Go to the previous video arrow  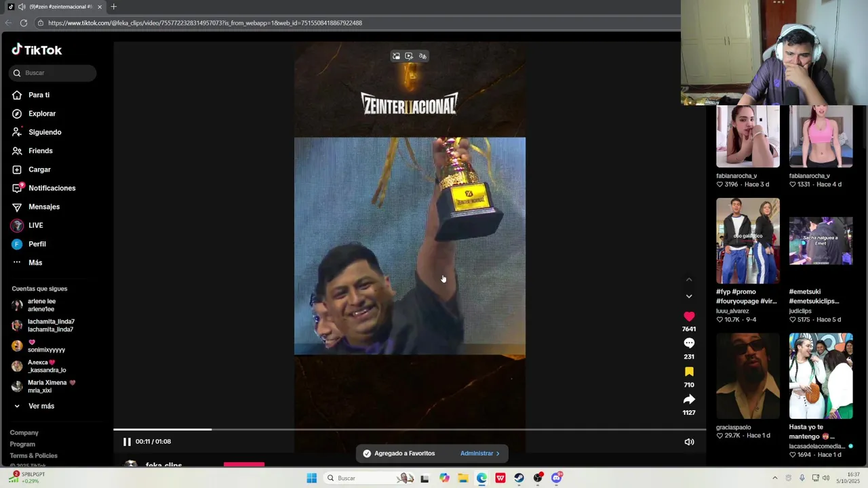[x=689, y=279]
